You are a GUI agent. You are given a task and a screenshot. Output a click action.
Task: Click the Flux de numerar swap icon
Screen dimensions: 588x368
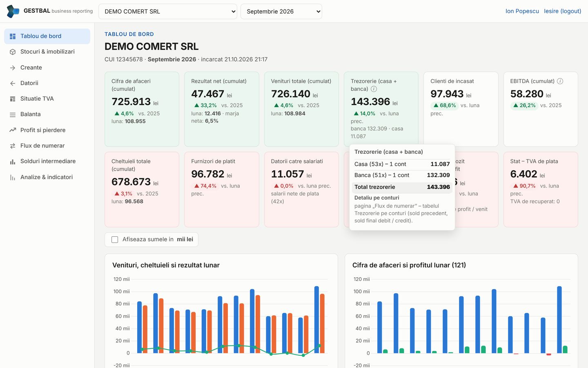pos(13,146)
